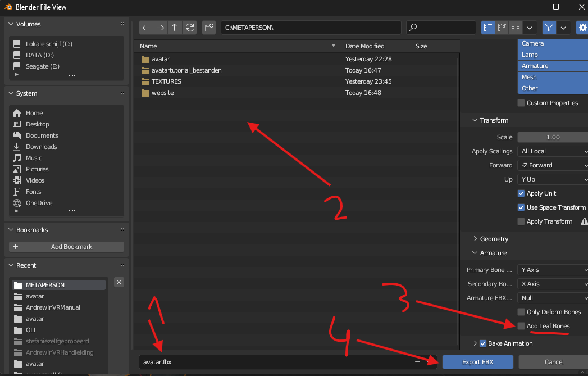Click the Export FBX button

(x=478, y=362)
